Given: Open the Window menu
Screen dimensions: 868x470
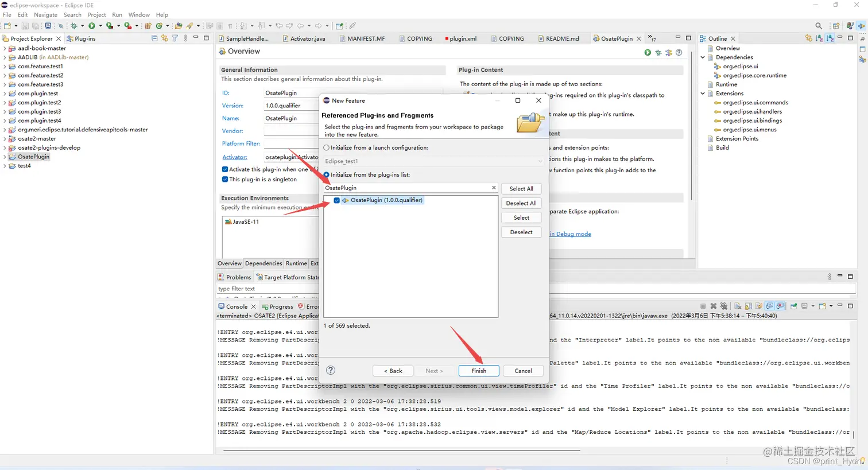Looking at the screenshot, I should pyautogui.click(x=139, y=14).
